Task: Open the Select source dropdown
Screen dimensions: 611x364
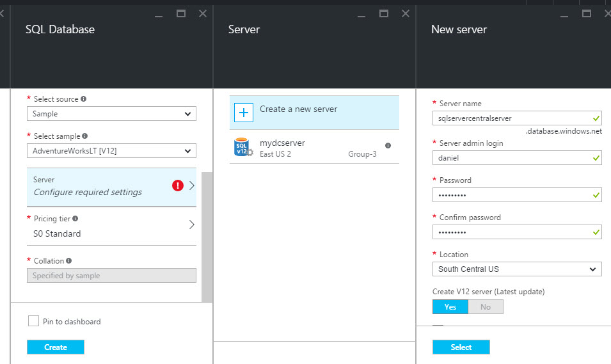Action: click(x=111, y=114)
